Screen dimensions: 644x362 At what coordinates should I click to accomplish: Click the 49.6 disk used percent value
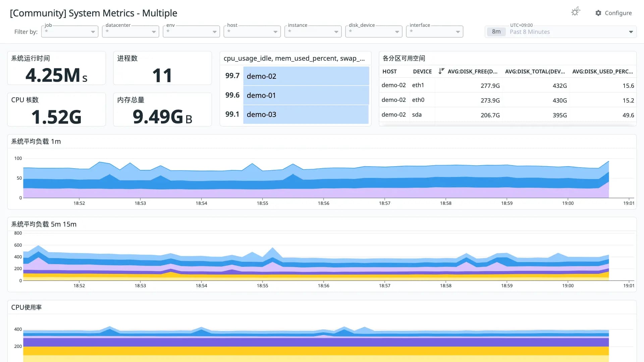tap(628, 115)
